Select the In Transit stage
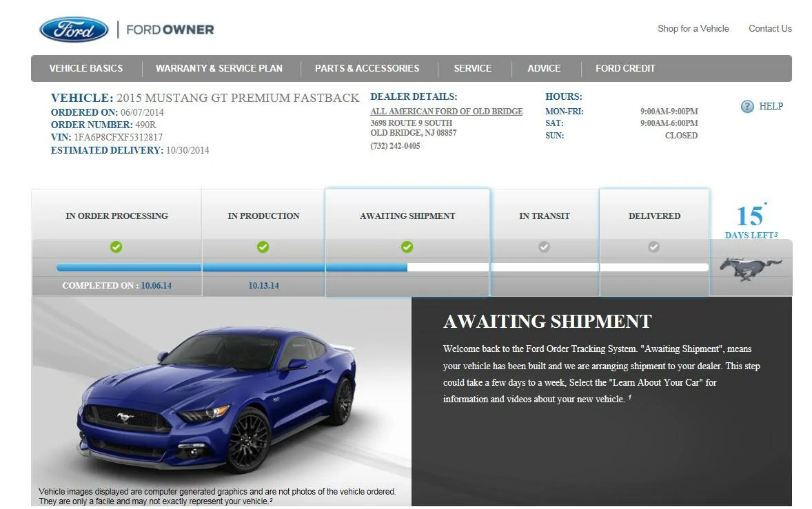 [x=545, y=216]
